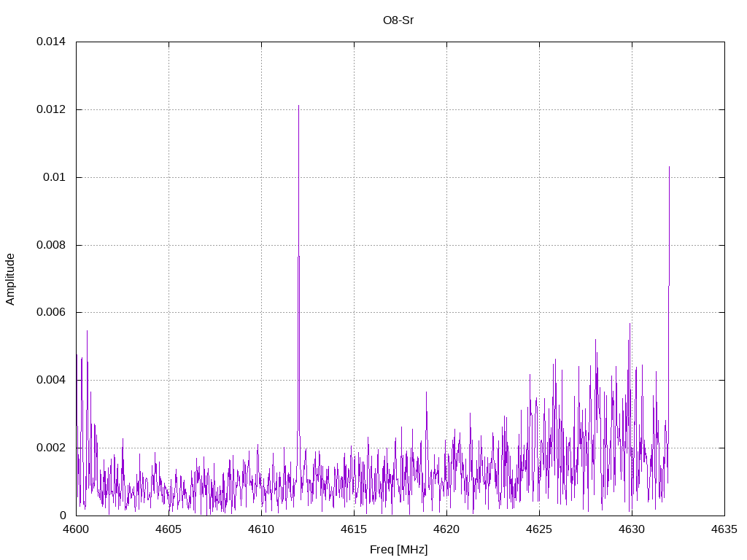Image resolution: width=747 pixels, height=560 pixels.
Task: Click the tip of the tallest peak near 4612 MHz
Action: (298, 106)
